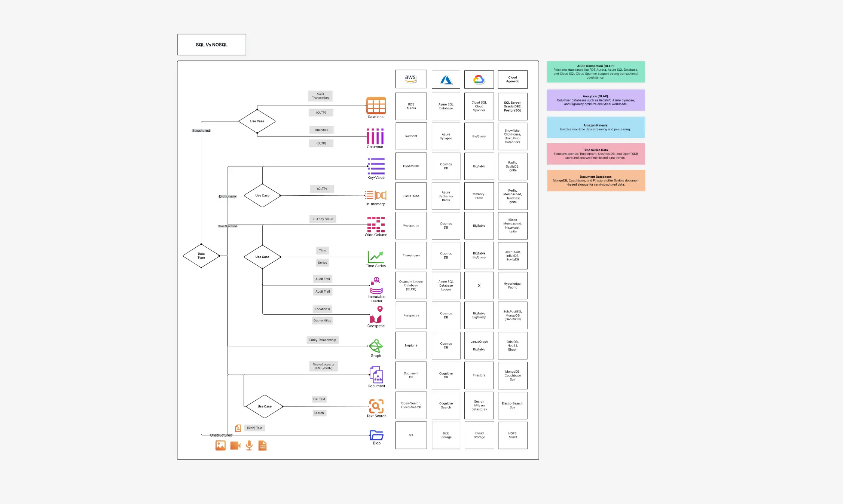The height and width of the screenshot is (504, 843).
Task: Select the Wide Column grid icon
Action: (x=376, y=224)
